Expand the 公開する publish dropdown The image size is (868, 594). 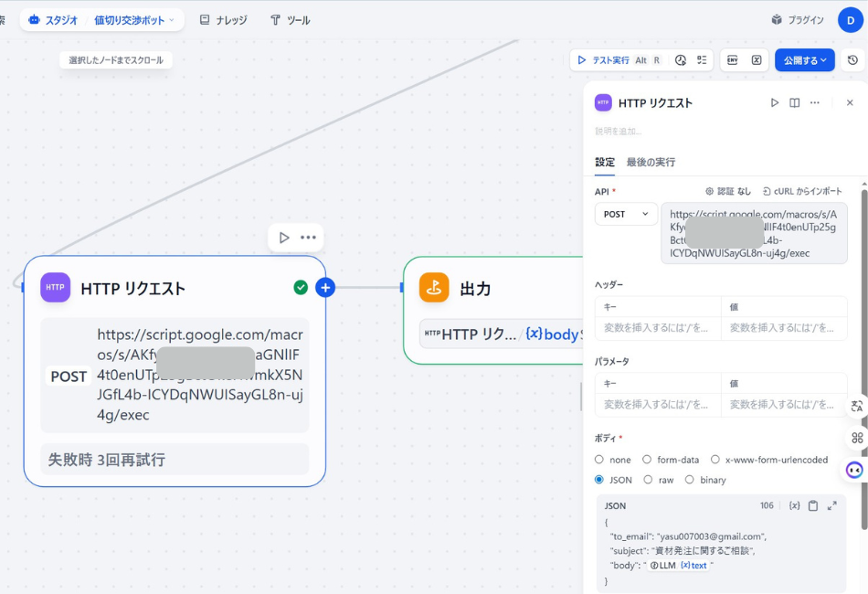[804, 60]
